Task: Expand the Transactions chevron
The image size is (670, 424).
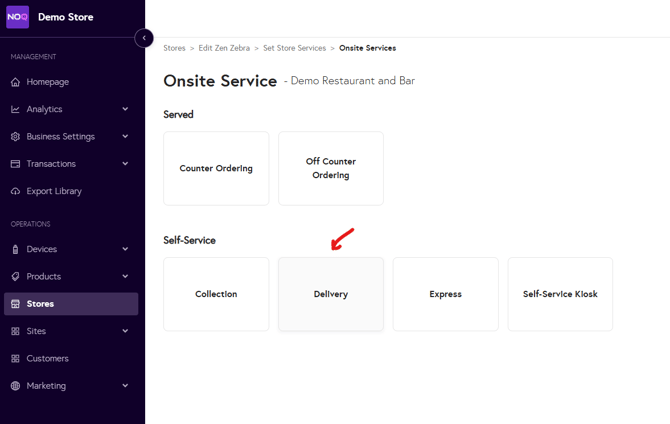Action: coord(125,164)
